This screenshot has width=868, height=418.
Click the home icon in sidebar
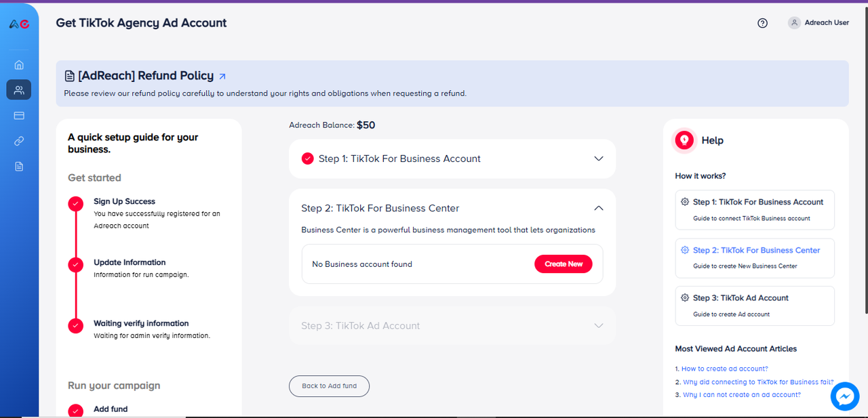point(19,65)
